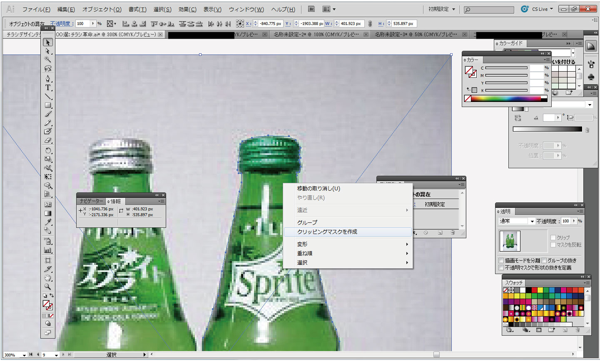The height and width of the screenshot is (364, 600).
Task: Select the Free Transform tool
Action: (x=48, y=177)
